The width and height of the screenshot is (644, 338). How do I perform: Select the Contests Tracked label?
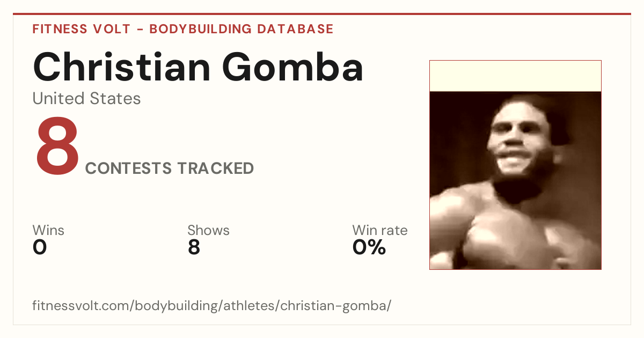[x=170, y=168]
